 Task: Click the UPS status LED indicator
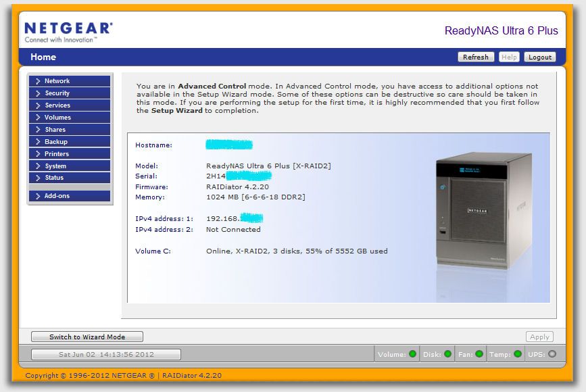(552, 354)
